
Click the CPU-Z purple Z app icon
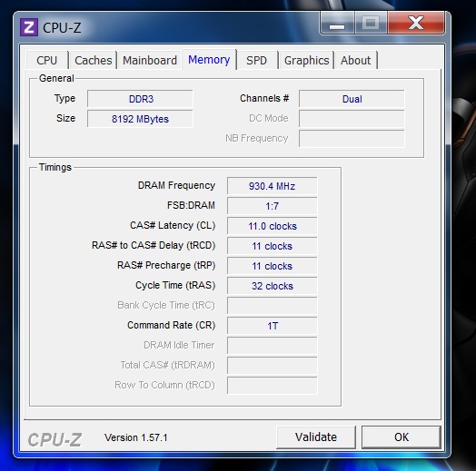[x=29, y=27]
